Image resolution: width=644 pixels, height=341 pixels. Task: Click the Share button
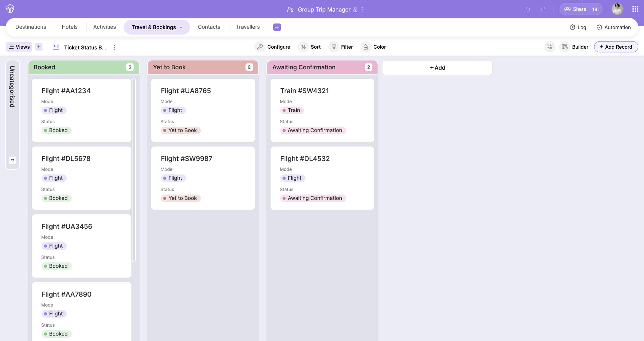575,9
